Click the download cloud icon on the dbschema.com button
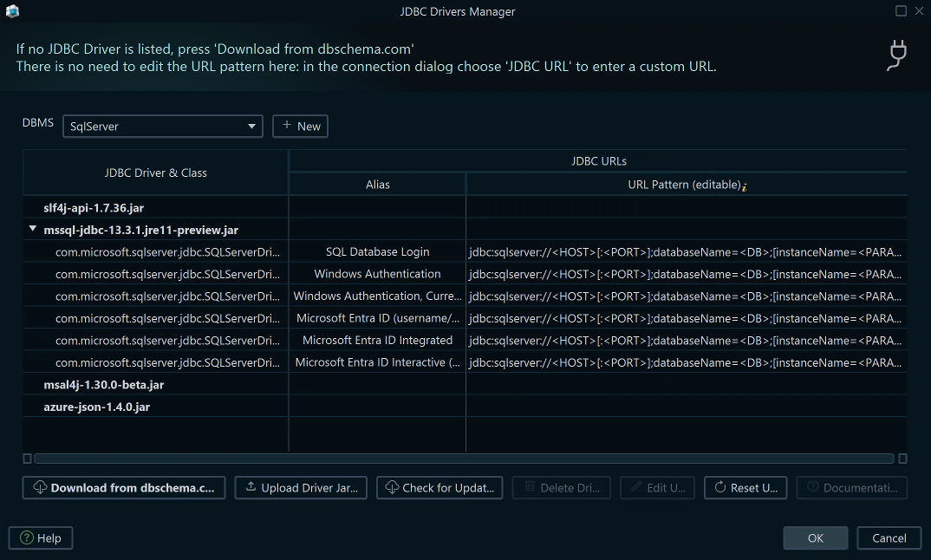Screen dimensions: 931x560 tap(40, 487)
